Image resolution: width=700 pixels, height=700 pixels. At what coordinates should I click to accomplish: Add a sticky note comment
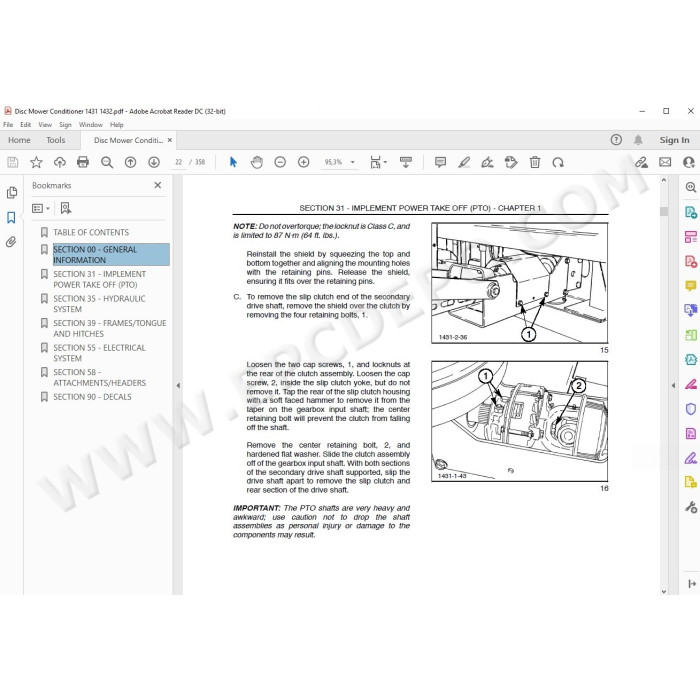440,162
